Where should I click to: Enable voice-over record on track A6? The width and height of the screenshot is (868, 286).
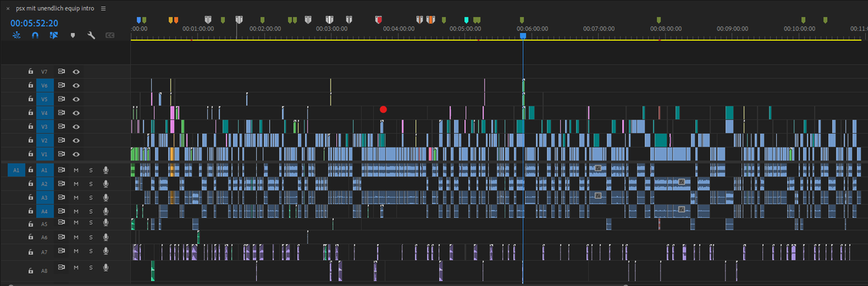click(x=106, y=237)
